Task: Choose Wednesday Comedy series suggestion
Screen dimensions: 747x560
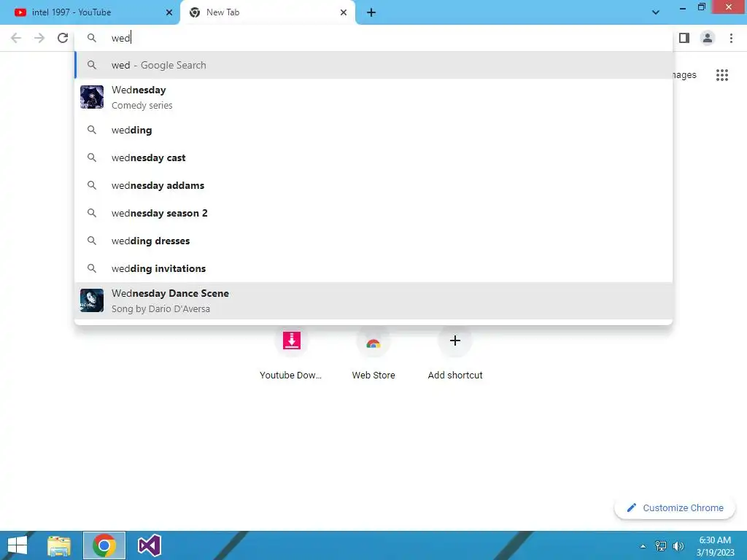Action: click(x=373, y=97)
